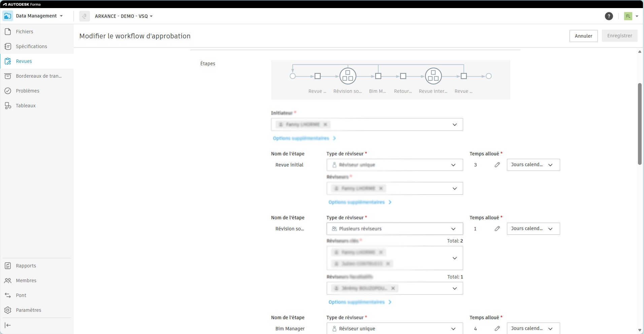Click the Enregistrer button

coord(619,36)
